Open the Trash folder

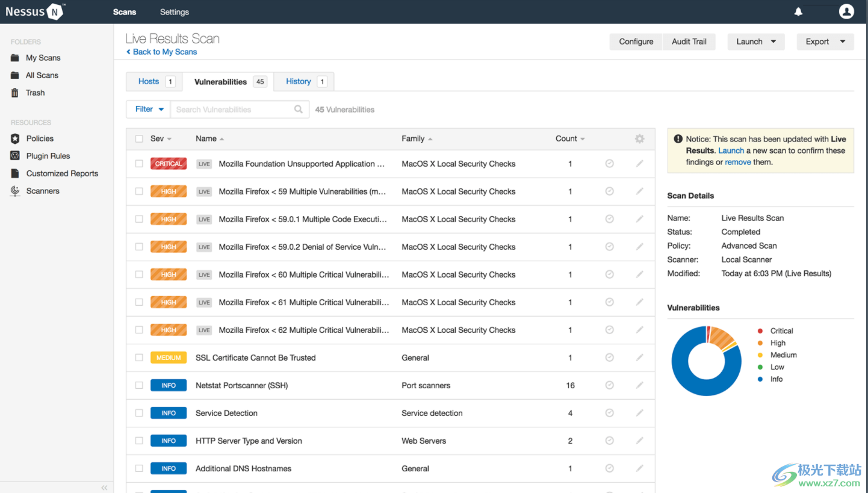(35, 93)
